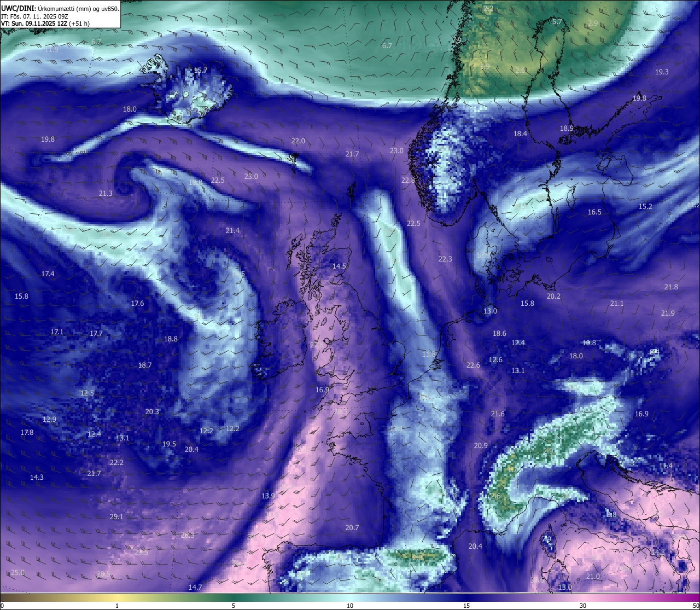Click the 10 tick on the color scale
Image resolution: width=700 pixels, height=610 pixels.
coord(350,606)
